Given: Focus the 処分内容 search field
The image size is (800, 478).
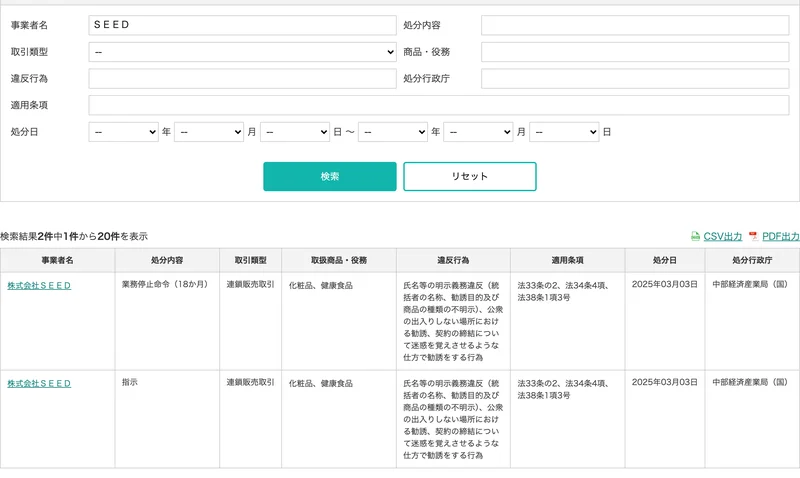Looking at the screenshot, I should [635, 25].
